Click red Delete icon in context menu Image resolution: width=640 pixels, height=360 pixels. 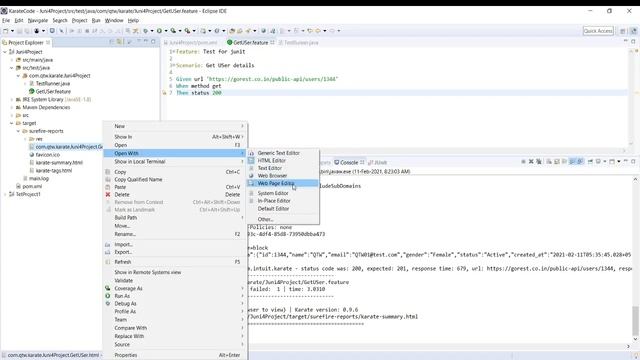coord(108,195)
